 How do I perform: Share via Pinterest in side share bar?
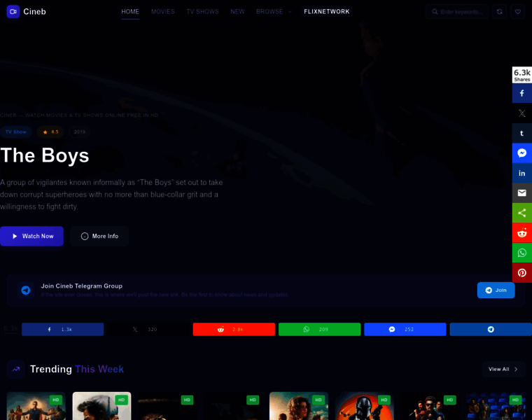[x=521, y=273]
